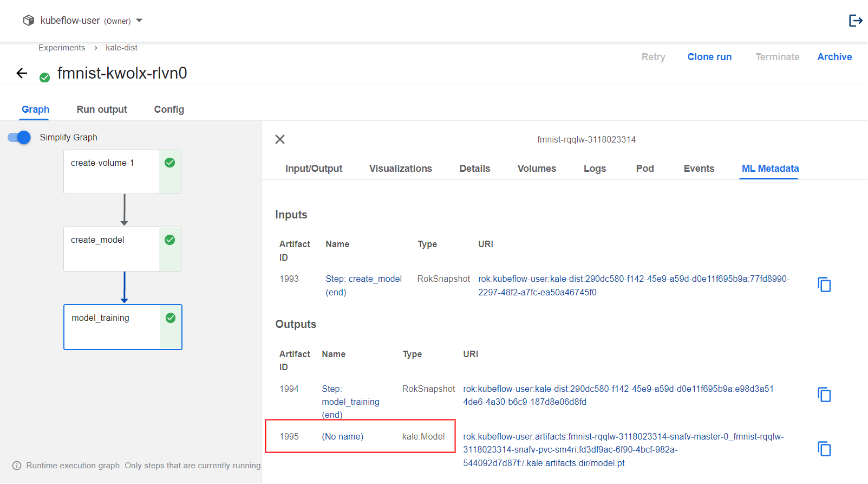Open the input RokSnapshot URI link for 1993

634,286
